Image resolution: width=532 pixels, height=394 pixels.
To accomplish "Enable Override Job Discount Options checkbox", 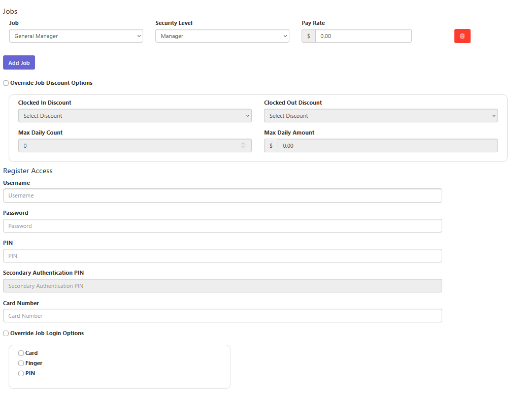I will [6, 83].
